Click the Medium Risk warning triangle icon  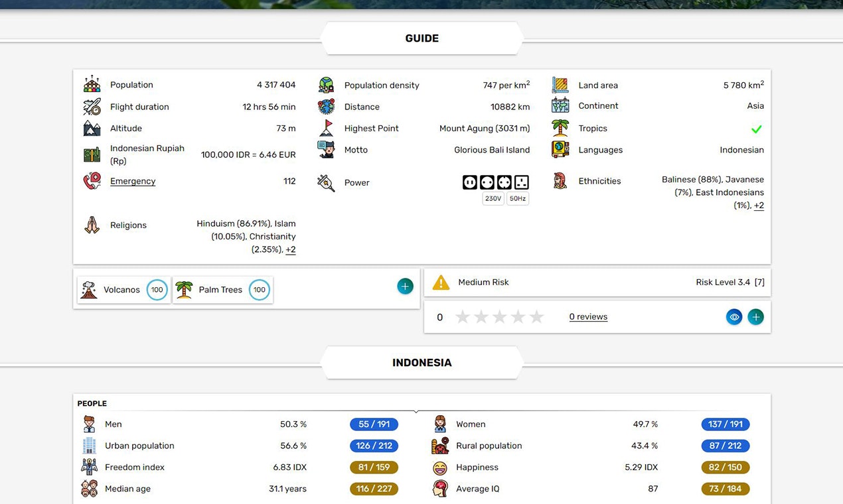pos(441,282)
